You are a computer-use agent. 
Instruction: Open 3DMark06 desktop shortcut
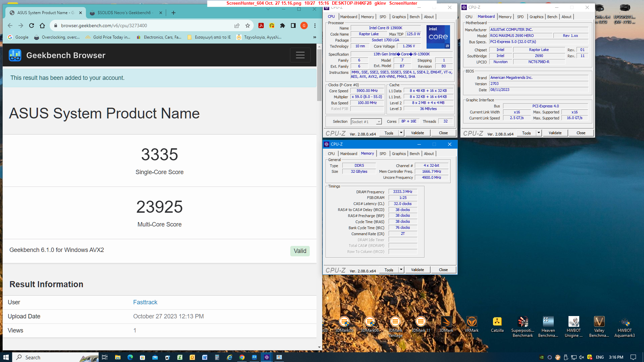(x=369, y=325)
